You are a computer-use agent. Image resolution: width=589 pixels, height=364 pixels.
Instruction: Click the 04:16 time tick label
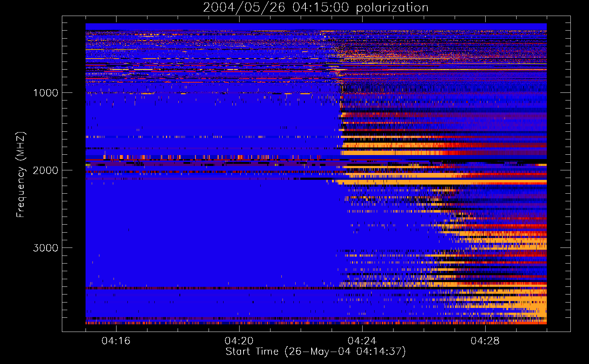116,341
